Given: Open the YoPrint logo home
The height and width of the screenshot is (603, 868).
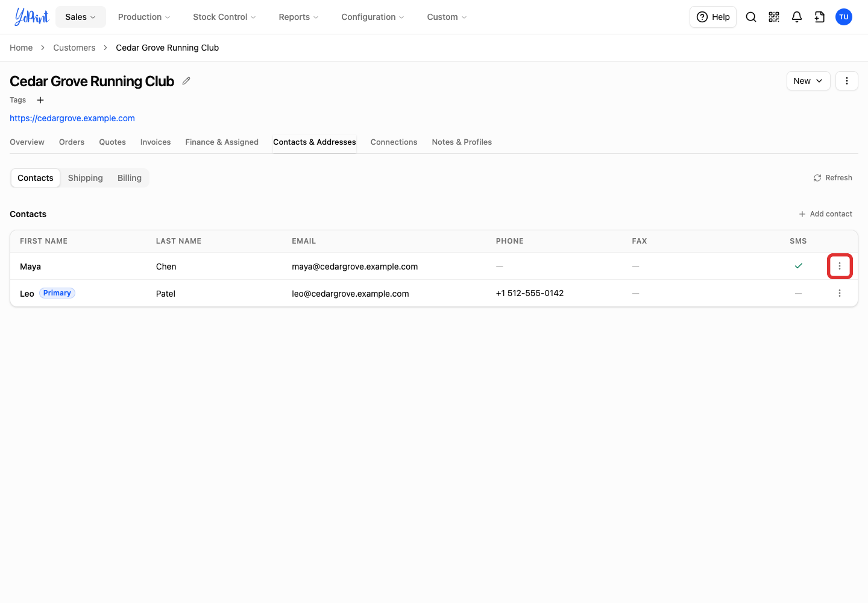Looking at the screenshot, I should click(31, 17).
